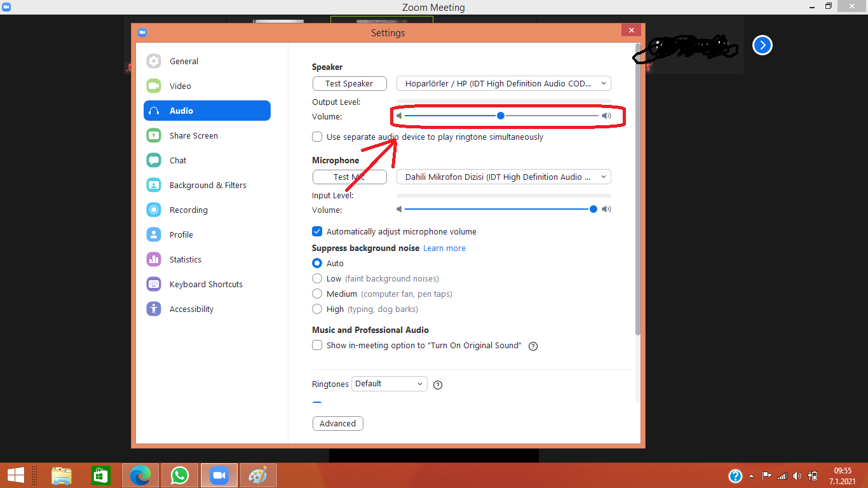Select Low noise suppression
Viewport: 868px width, 488px height.
point(317,278)
